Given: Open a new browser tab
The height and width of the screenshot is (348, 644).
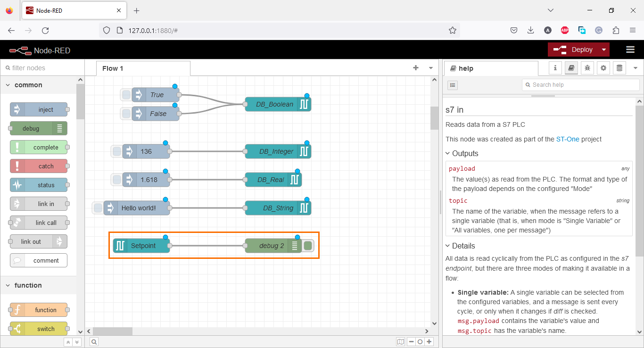Looking at the screenshot, I should 137,10.
